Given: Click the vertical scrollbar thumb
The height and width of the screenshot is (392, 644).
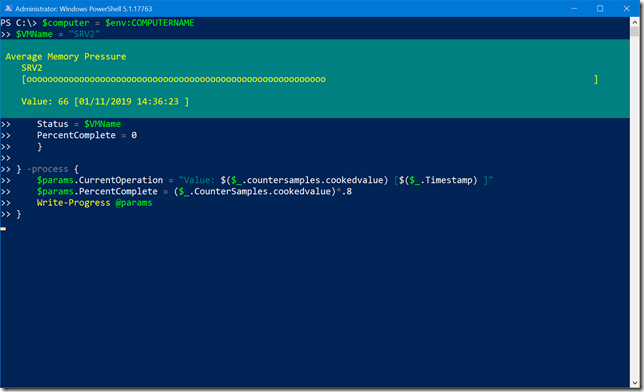Looking at the screenshot, I should (635, 31).
